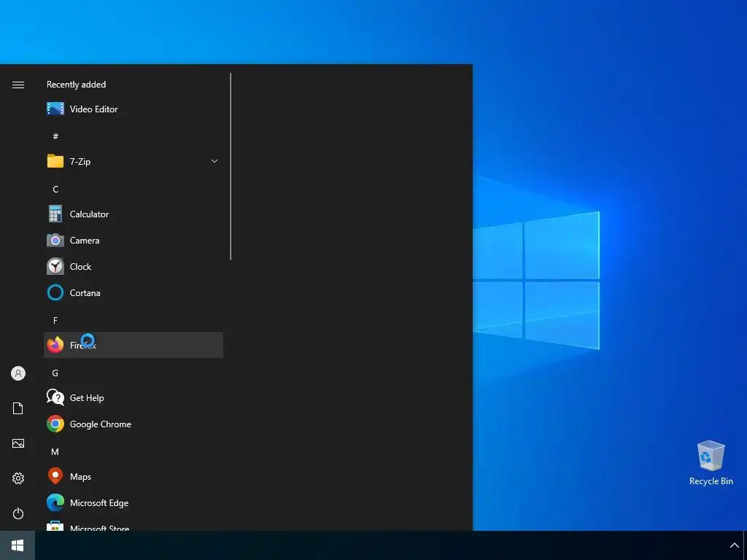
Task: Select the 'Google Chrome' label
Action: [101, 424]
